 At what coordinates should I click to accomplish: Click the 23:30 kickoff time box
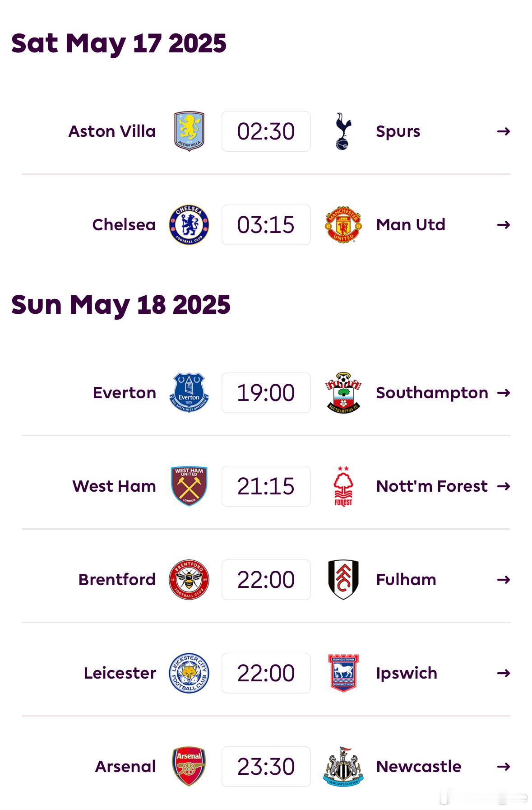tap(266, 767)
